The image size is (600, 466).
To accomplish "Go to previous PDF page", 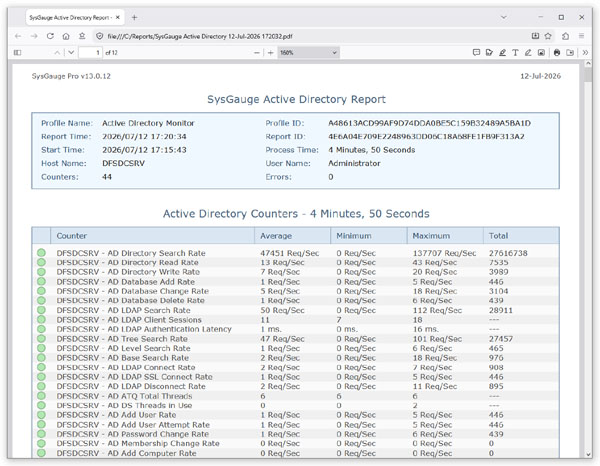I will tap(57, 52).
